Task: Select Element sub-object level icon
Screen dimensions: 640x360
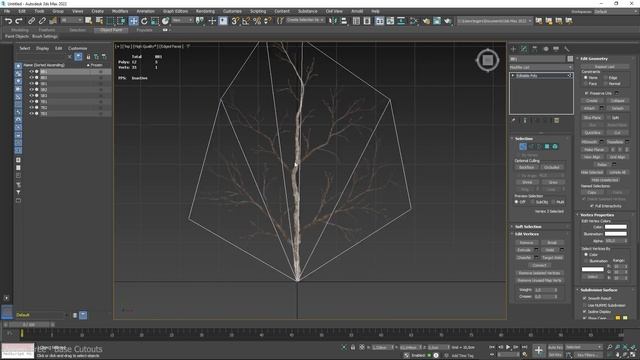Action: tap(555, 147)
